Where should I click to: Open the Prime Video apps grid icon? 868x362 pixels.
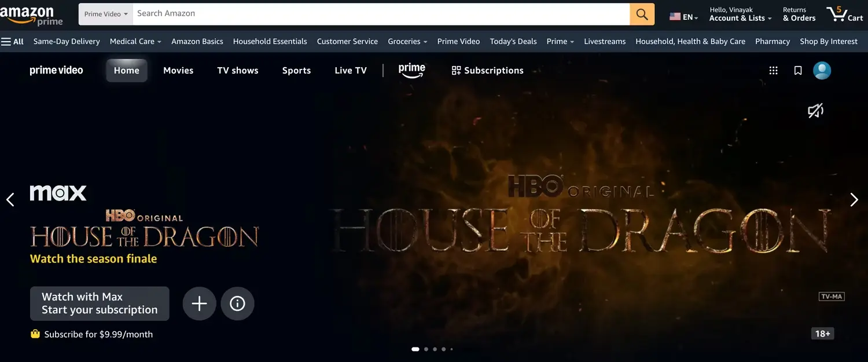tap(773, 71)
